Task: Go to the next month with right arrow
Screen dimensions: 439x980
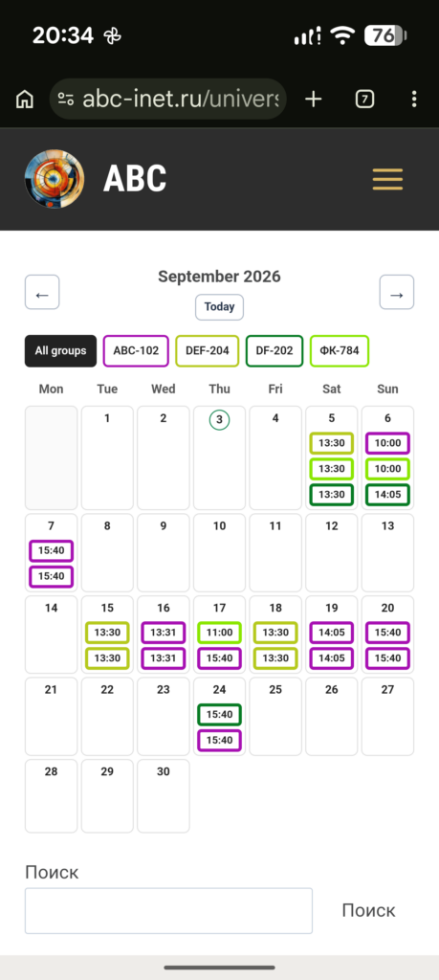Action: [x=397, y=292]
